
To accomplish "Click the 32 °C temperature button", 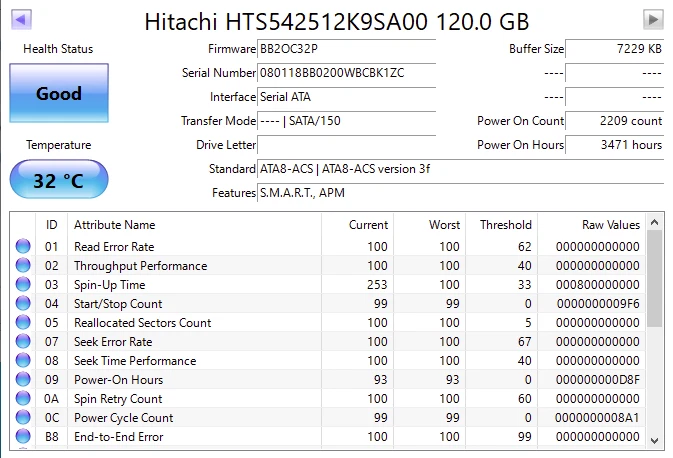I will click(x=59, y=179).
